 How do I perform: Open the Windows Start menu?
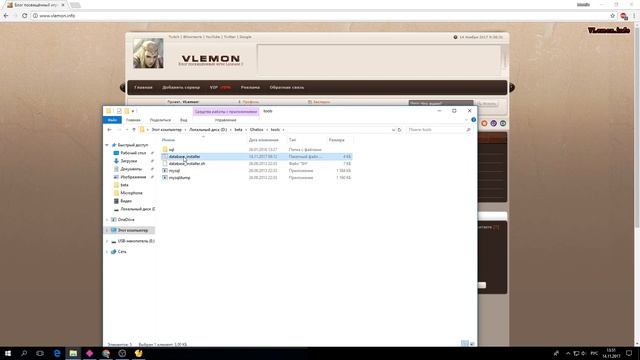pos(8,353)
